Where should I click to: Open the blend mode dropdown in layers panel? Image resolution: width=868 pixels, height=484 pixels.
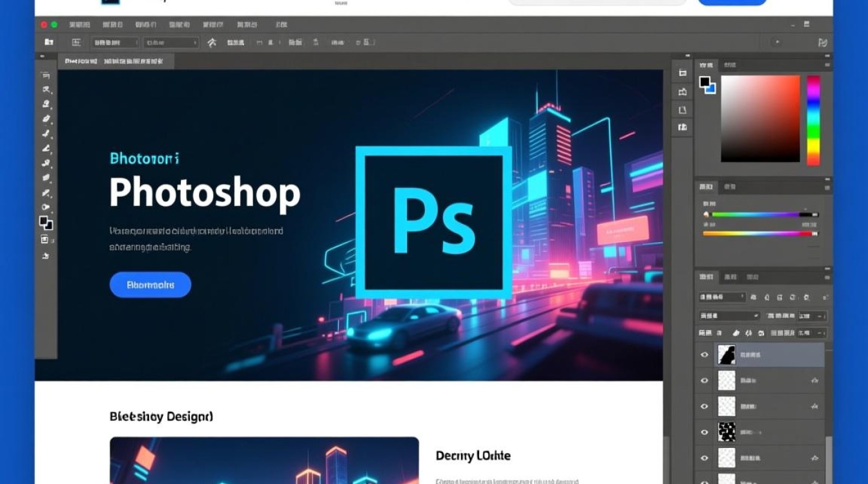[729, 316]
